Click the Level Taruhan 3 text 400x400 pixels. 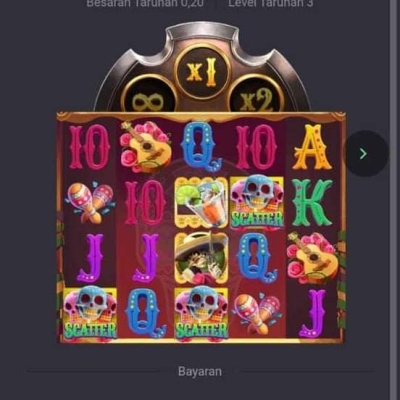pyautogui.click(x=271, y=3)
